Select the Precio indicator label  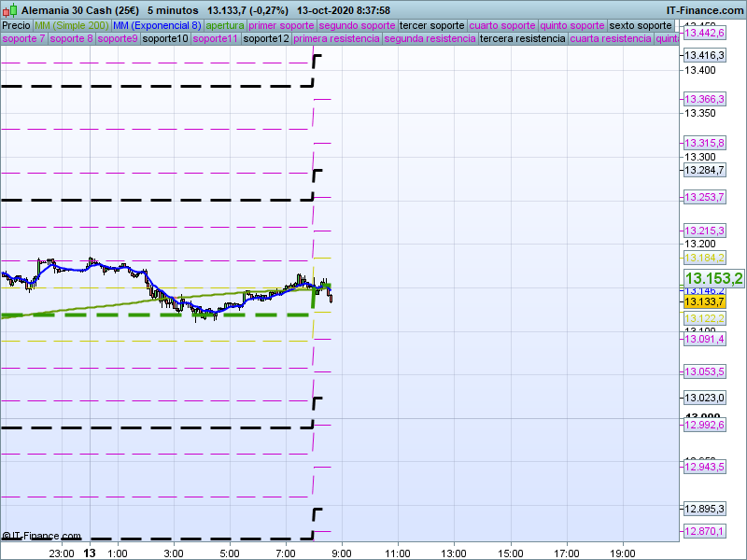coord(16,25)
